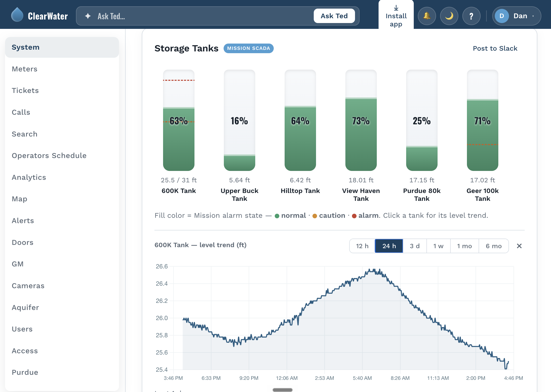Open Users in the sidebar

[x=62, y=329]
